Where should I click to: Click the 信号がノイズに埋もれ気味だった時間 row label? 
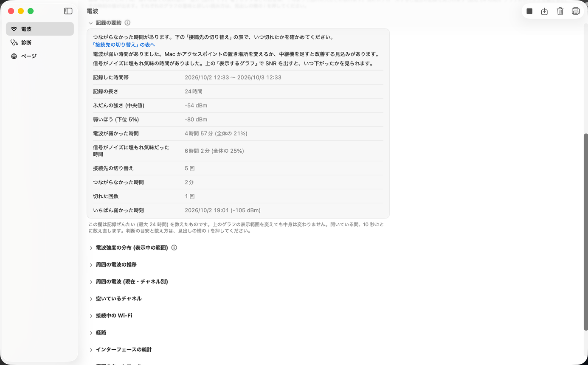(131, 151)
